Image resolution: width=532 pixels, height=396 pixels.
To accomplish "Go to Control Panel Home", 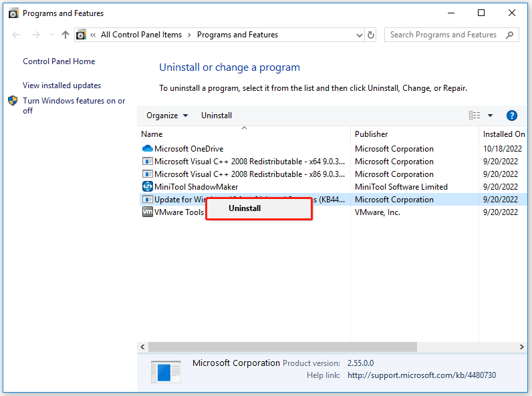I will coord(59,61).
